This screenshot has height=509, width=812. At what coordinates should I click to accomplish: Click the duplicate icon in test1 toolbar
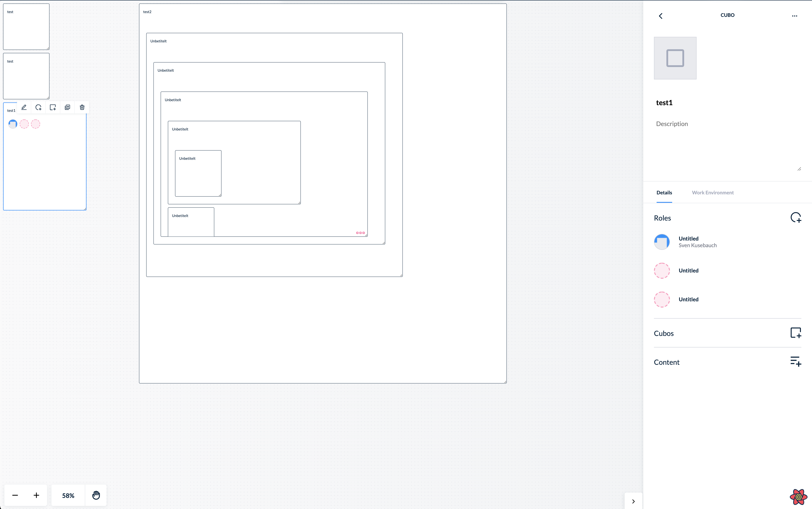pos(67,107)
